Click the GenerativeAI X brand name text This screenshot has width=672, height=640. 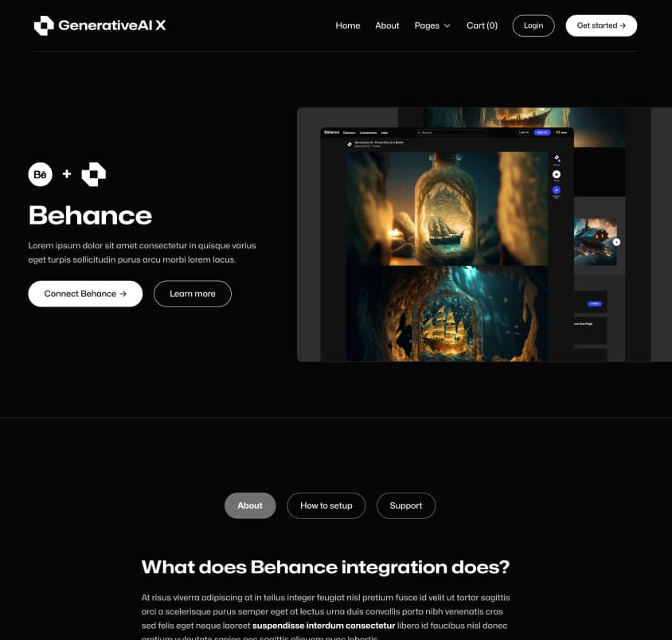coord(111,25)
